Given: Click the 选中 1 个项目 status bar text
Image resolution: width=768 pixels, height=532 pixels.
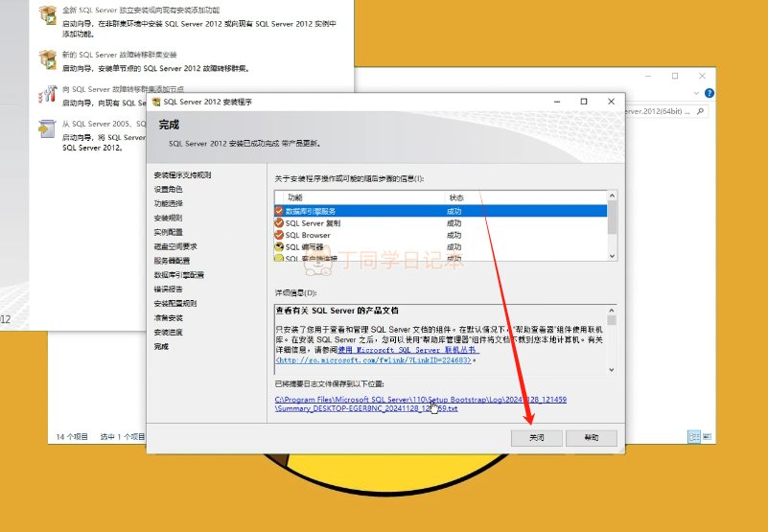Looking at the screenshot, I should [x=123, y=436].
